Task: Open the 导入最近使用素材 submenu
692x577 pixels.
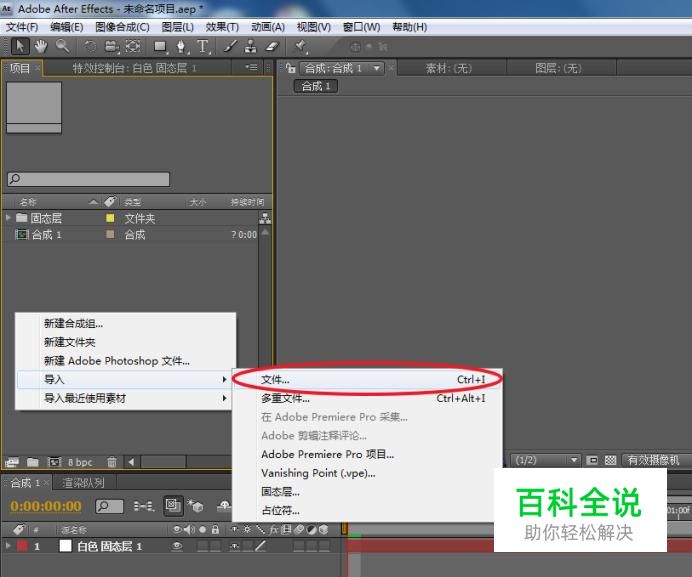Action: click(123, 398)
